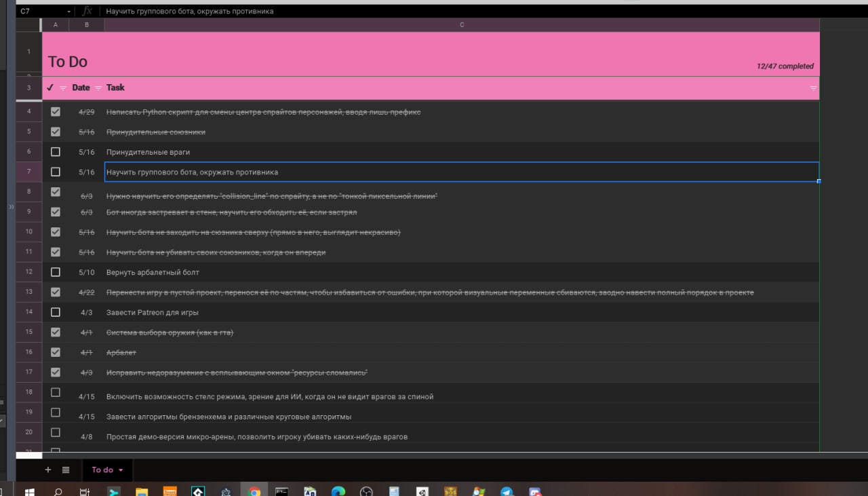Select column A header
The width and height of the screenshot is (868, 496).
[x=56, y=24]
